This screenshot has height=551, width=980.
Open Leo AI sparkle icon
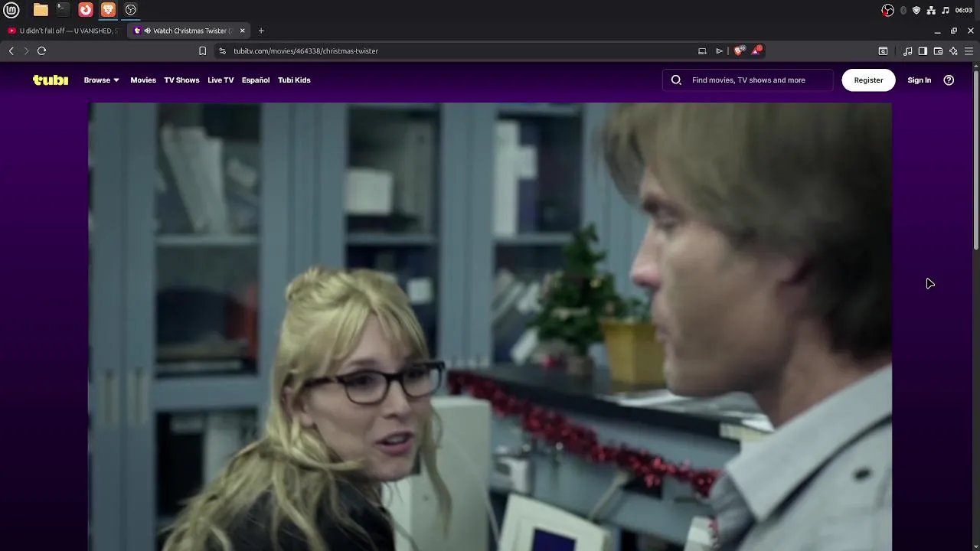(953, 51)
